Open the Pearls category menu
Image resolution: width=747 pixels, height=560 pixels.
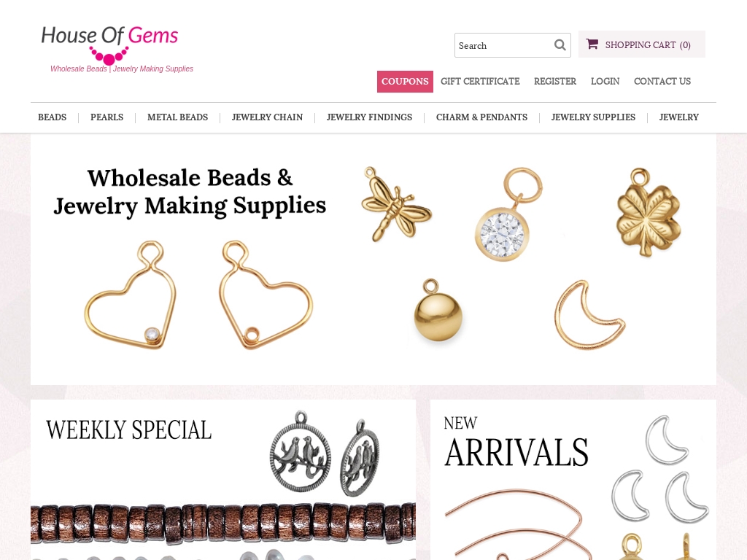pyautogui.click(x=107, y=117)
